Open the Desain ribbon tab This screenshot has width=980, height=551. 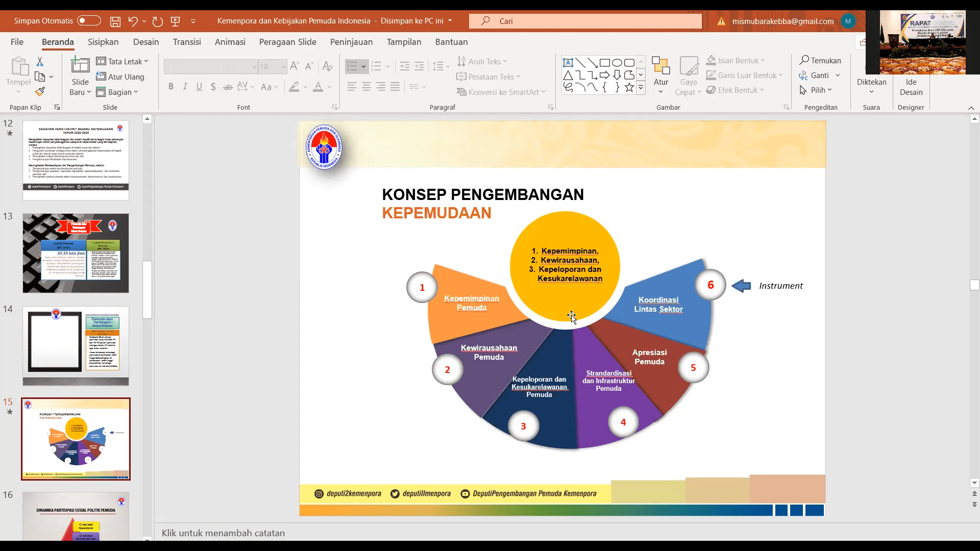tap(146, 42)
